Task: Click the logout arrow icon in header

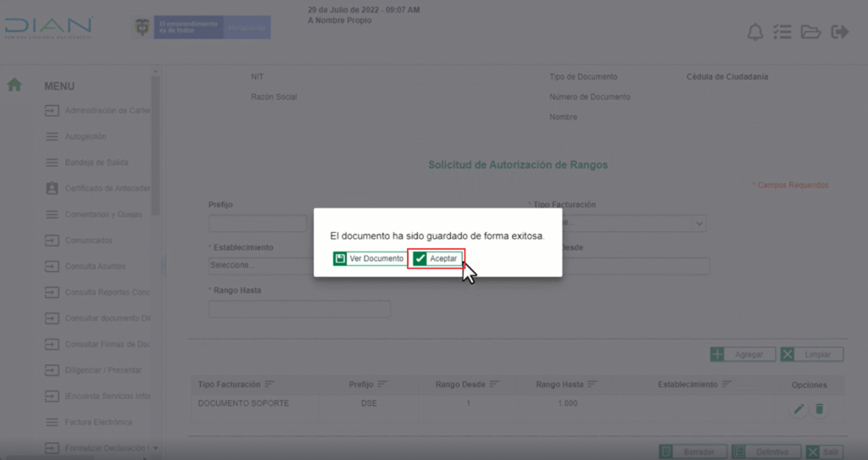Action: tap(840, 32)
